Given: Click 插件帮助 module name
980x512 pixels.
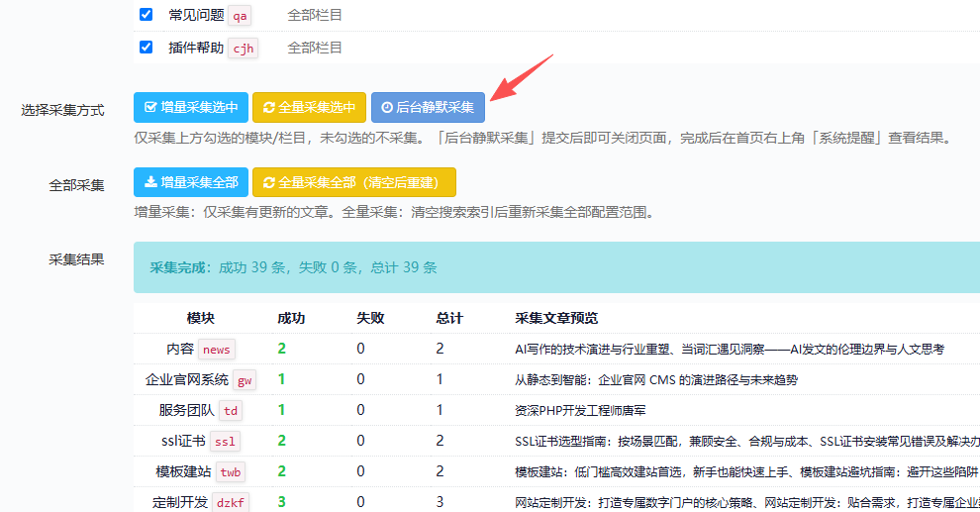Looking at the screenshot, I should 196,48.
